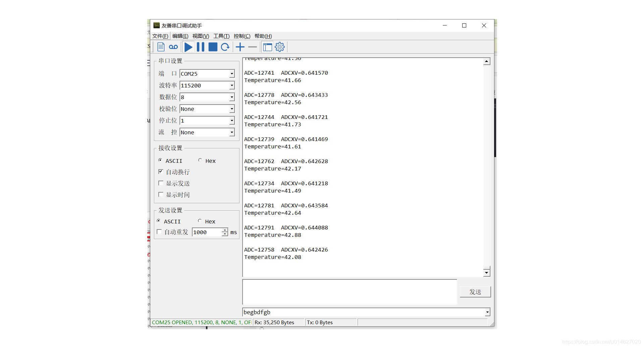Click the receive area scroll-up arrow
The height and width of the screenshot is (348, 644).
tap(487, 62)
